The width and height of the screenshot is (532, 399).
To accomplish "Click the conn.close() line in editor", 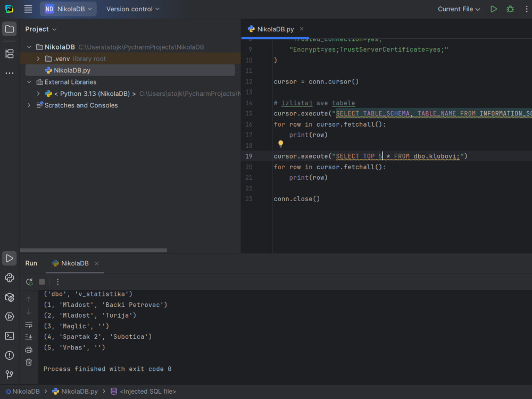I will click(296, 199).
